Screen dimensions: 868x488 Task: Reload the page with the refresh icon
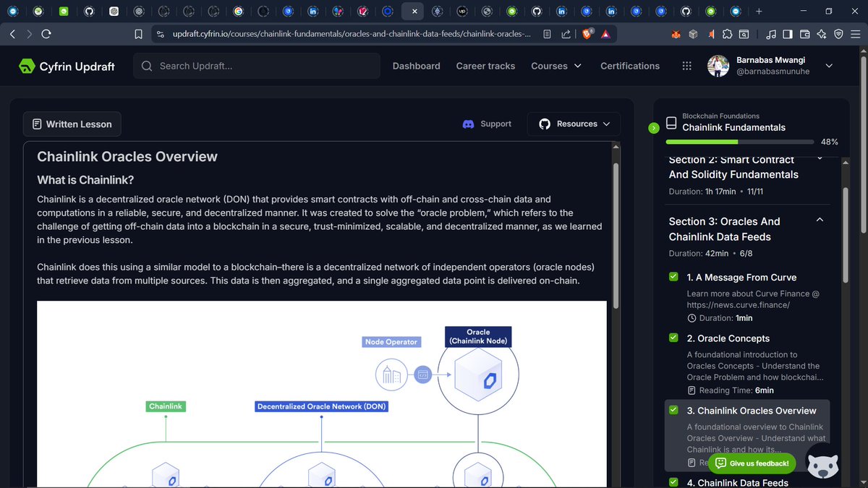46,34
